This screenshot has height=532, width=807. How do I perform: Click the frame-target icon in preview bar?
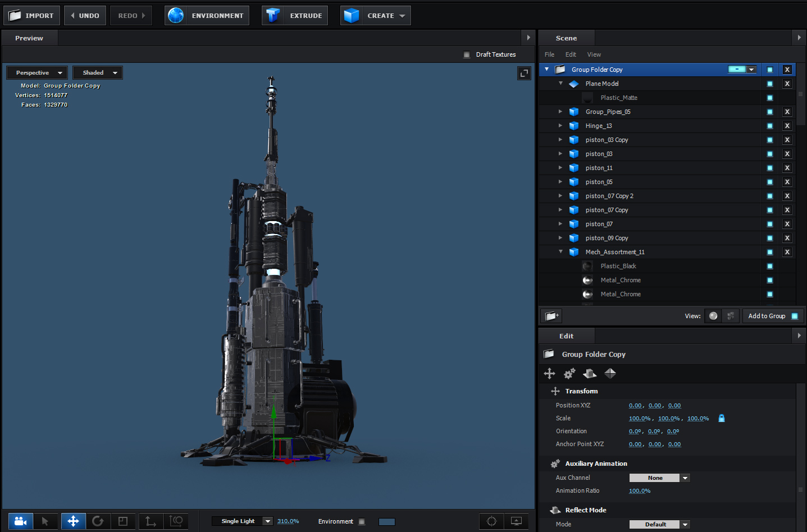[491, 521]
